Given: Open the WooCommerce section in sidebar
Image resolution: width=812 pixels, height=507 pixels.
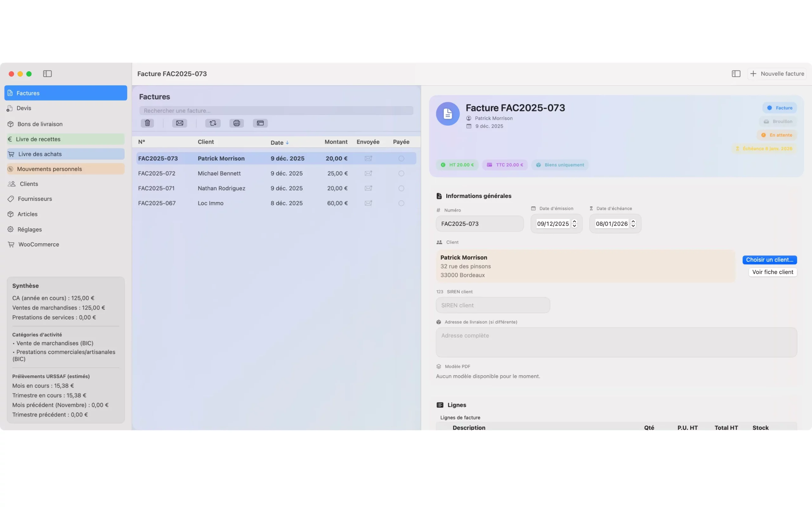Looking at the screenshot, I should tap(38, 244).
